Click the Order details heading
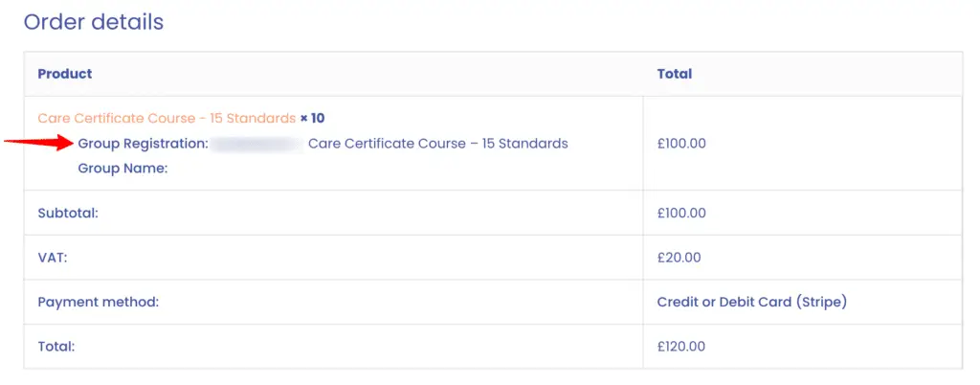The height and width of the screenshot is (385, 980). (94, 22)
